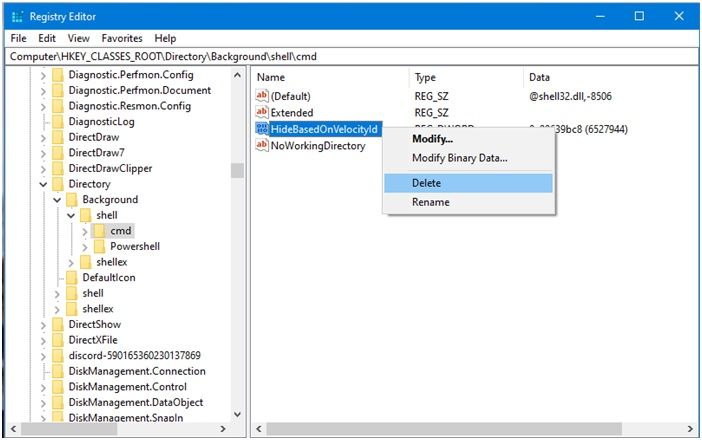Click the NoWorkingDirectory value icon
This screenshot has width=702, height=440.
(263, 146)
